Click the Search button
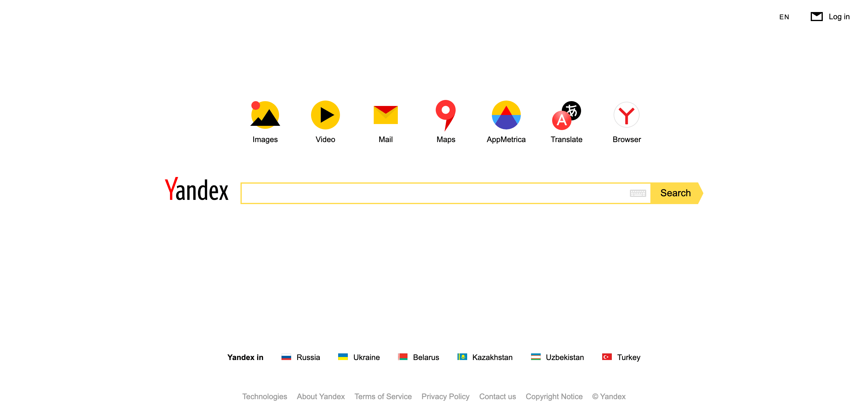This screenshot has height=413, width=868. (x=676, y=193)
